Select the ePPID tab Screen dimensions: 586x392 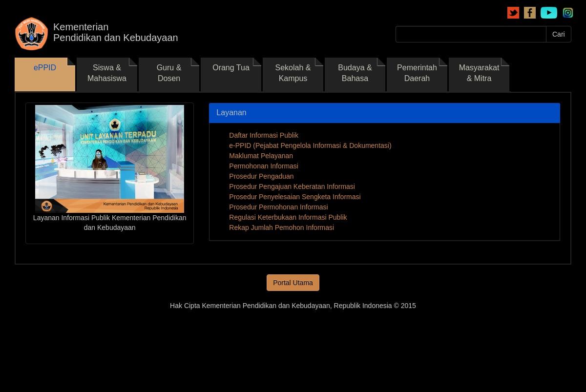(x=45, y=74)
